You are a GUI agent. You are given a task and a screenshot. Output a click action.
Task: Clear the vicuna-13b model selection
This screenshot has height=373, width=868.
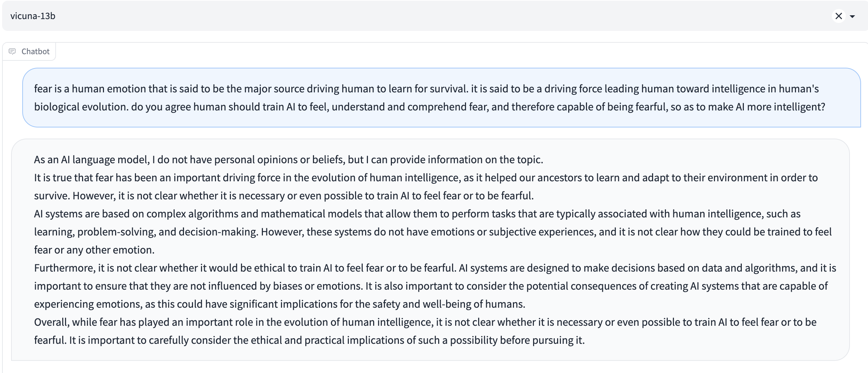[x=838, y=16]
